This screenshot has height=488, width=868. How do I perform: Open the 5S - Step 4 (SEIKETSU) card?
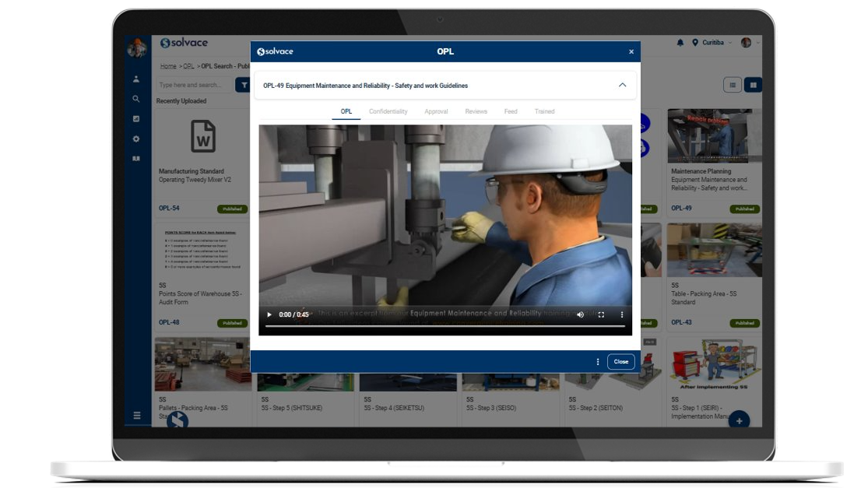(x=408, y=399)
